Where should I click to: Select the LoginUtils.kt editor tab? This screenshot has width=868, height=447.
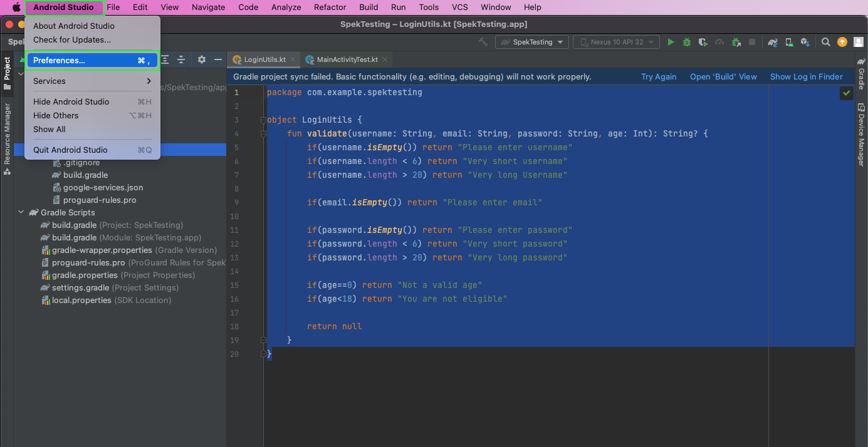tap(264, 59)
